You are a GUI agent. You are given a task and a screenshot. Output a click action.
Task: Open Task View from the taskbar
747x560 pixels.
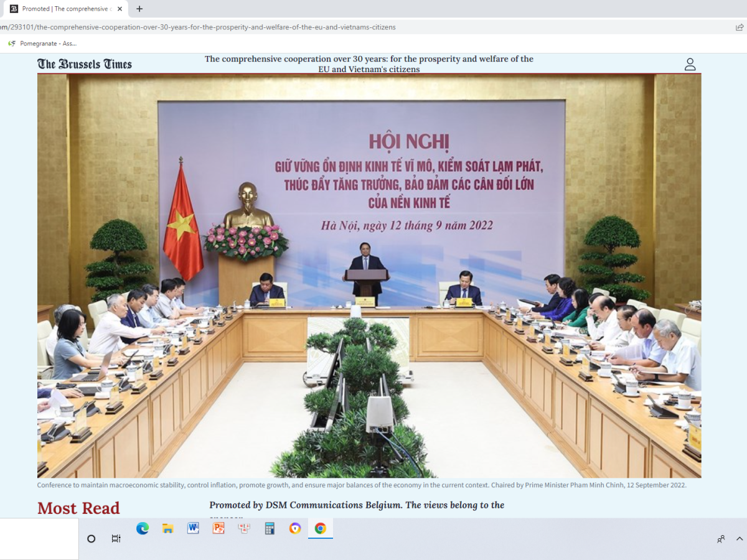(116, 538)
